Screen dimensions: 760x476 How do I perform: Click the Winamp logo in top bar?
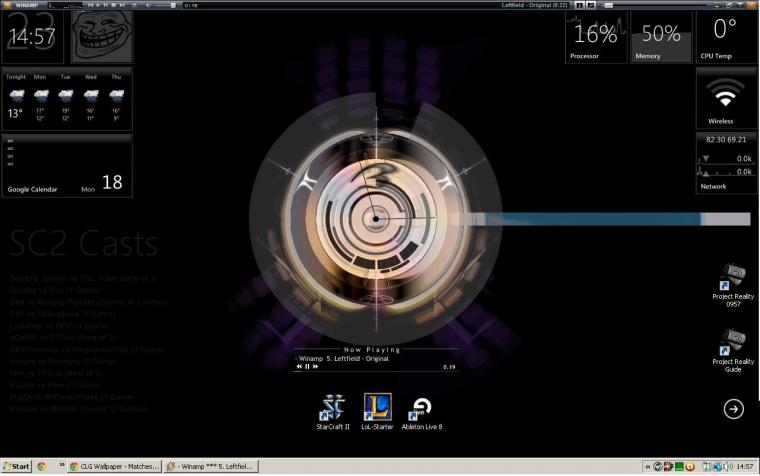point(7,5)
